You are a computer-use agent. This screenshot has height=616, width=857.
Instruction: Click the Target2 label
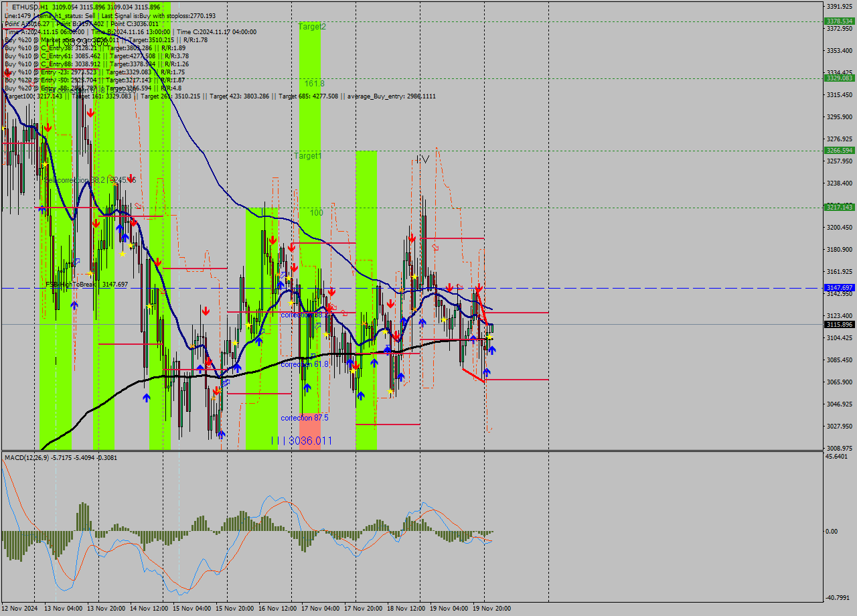(312, 27)
